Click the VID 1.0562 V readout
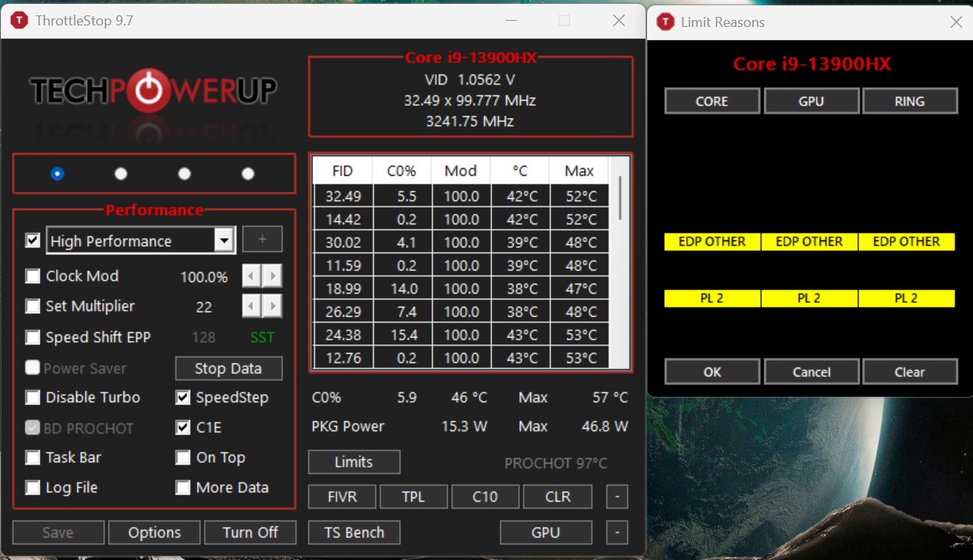Image resolution: width=973 pixels, height=560 pixels. click(470, 79)
